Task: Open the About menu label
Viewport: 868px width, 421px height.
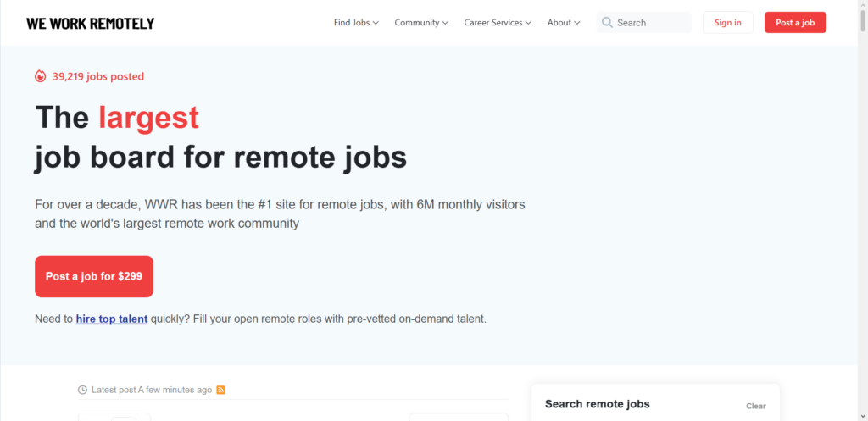Action: tap(559, 23)
